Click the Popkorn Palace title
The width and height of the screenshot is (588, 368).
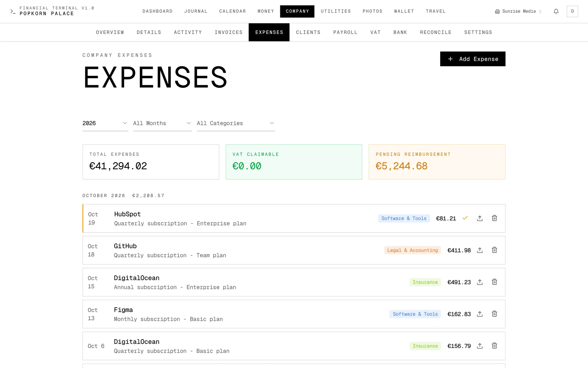[47, 14]
